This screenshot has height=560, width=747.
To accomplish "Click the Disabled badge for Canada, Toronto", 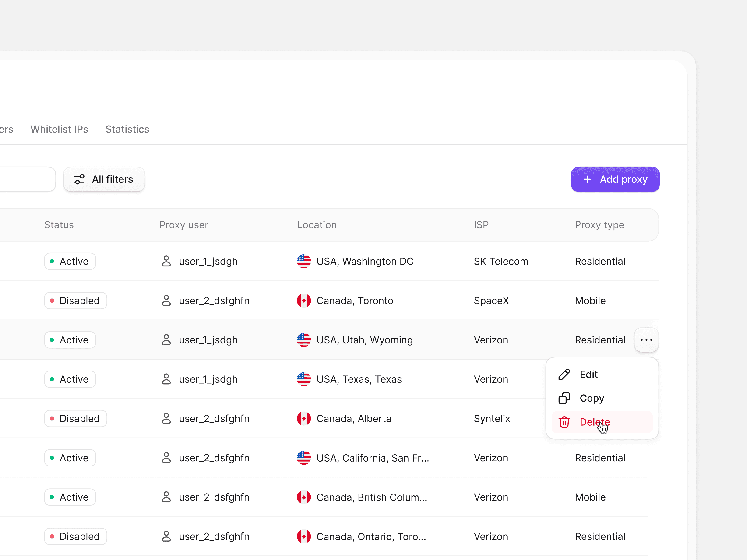I will [x=76, y=301].
